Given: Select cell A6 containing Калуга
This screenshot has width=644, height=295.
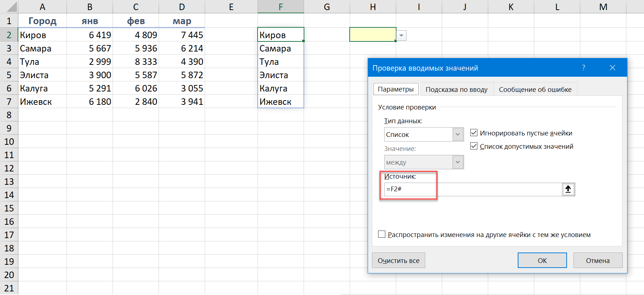Looking at the screenshot, I should (x=42, y=88).
